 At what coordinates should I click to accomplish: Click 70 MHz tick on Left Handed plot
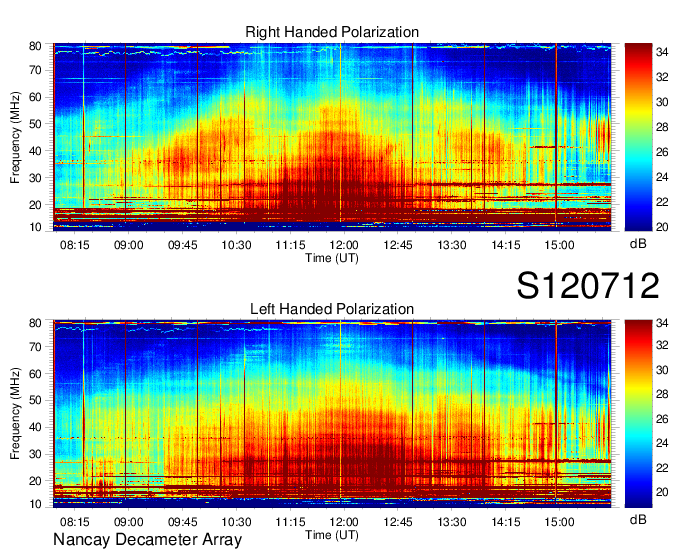[35, 347]
